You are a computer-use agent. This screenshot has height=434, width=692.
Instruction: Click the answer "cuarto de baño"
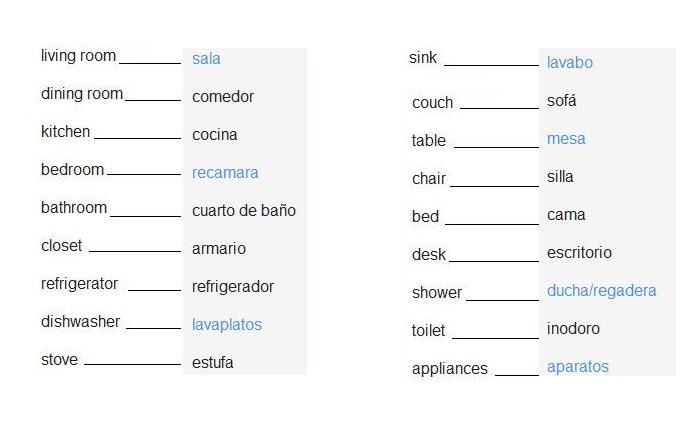(244, 211)
